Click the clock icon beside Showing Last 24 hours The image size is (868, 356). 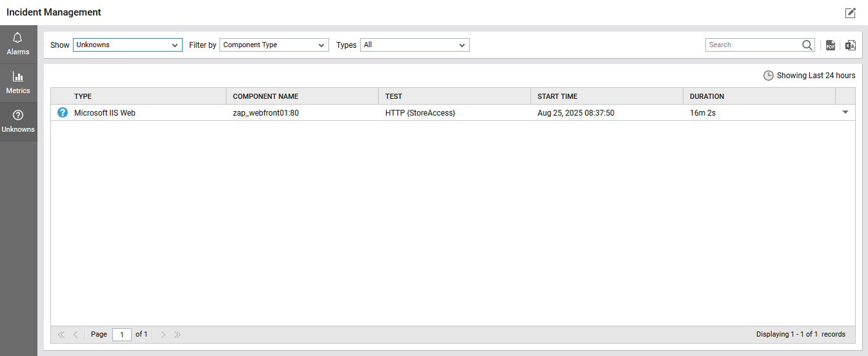point(768,76)
